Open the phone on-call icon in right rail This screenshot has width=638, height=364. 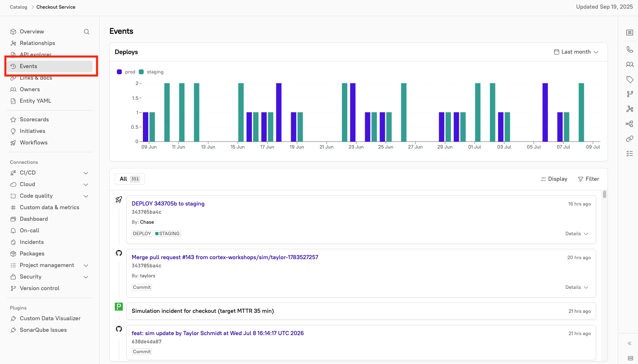pyautogui.click(x=630, y=50)
